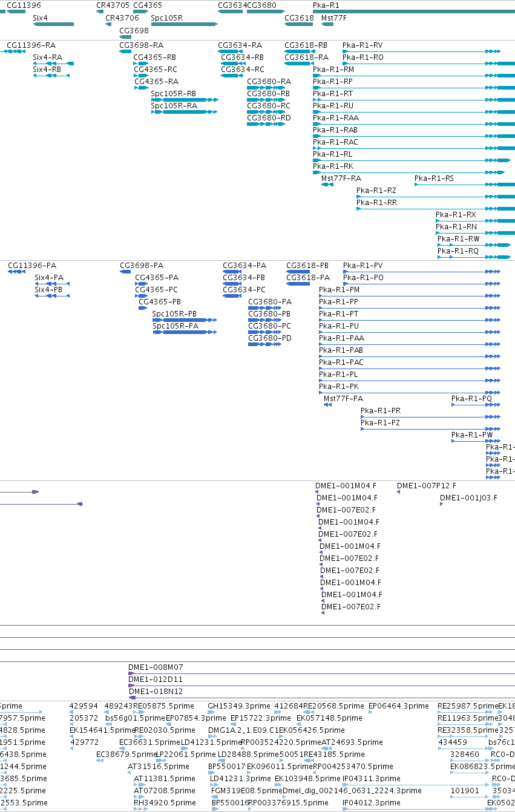Open protein CG3698-PA

tap(142, 266)
